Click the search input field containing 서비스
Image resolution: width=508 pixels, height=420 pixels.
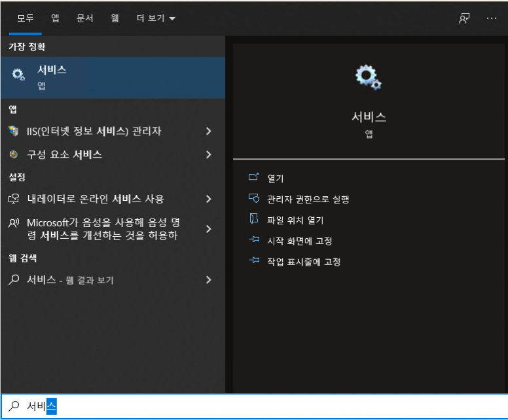pos(254,406)
